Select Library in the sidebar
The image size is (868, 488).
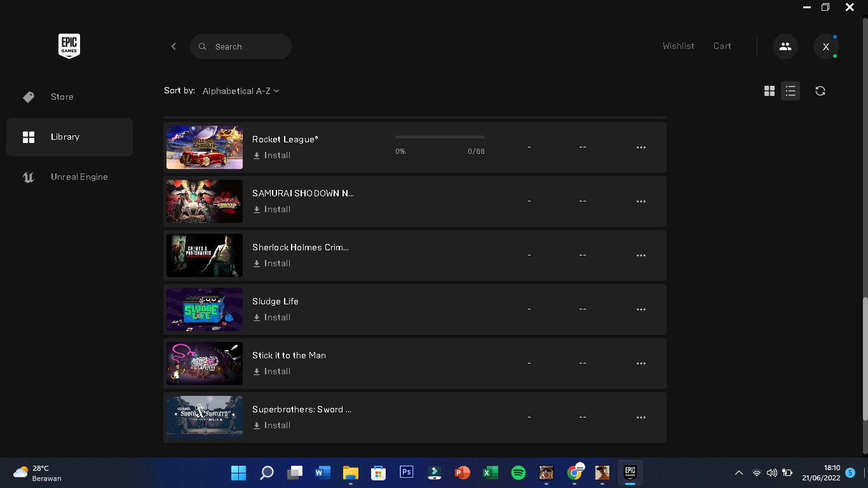click(x=69, y=137)
